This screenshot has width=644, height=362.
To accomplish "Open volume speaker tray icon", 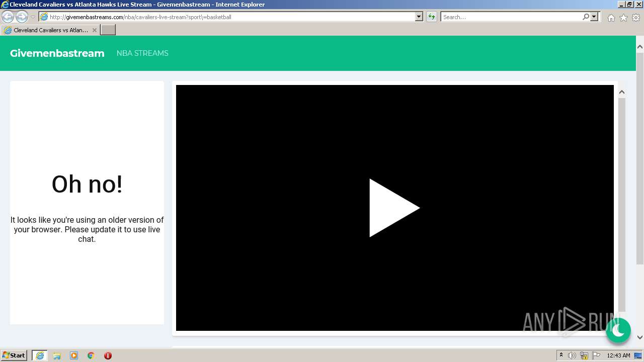I will pos(572,355).
